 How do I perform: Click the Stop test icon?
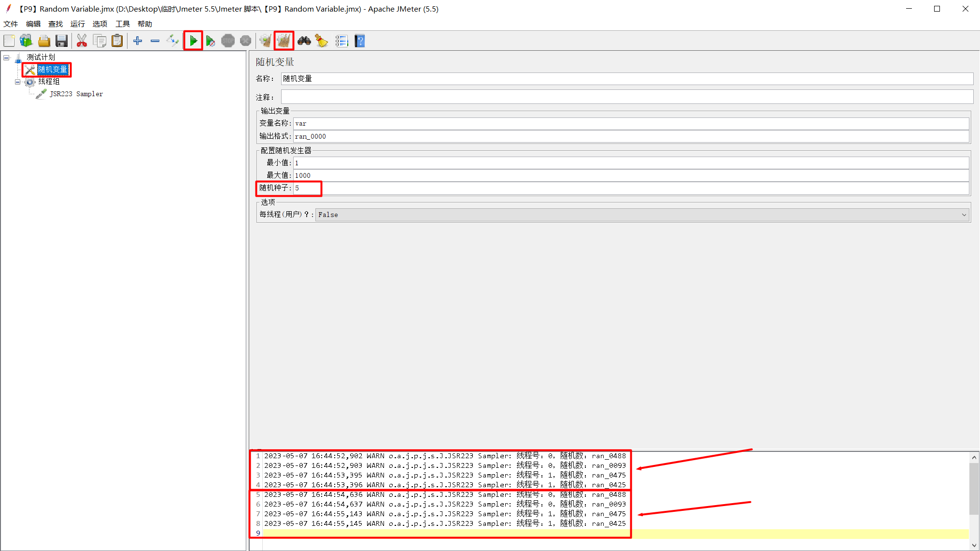(x=228, y=41)
